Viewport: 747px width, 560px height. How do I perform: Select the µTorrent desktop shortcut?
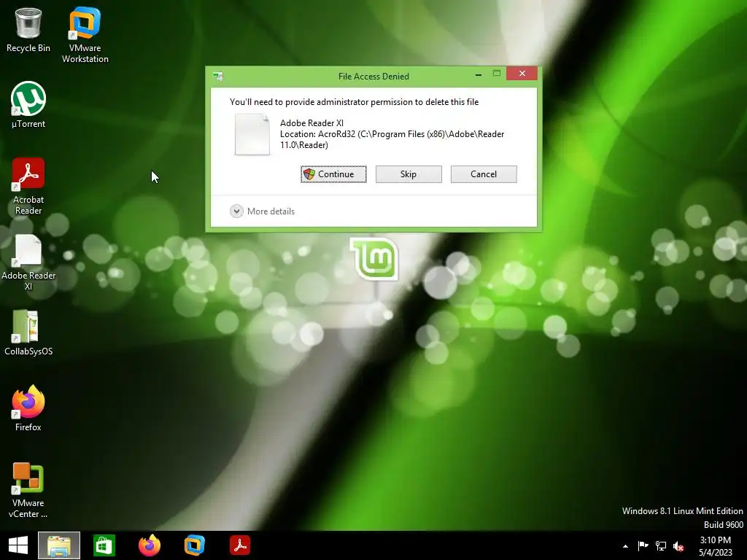tap(28, 105)
